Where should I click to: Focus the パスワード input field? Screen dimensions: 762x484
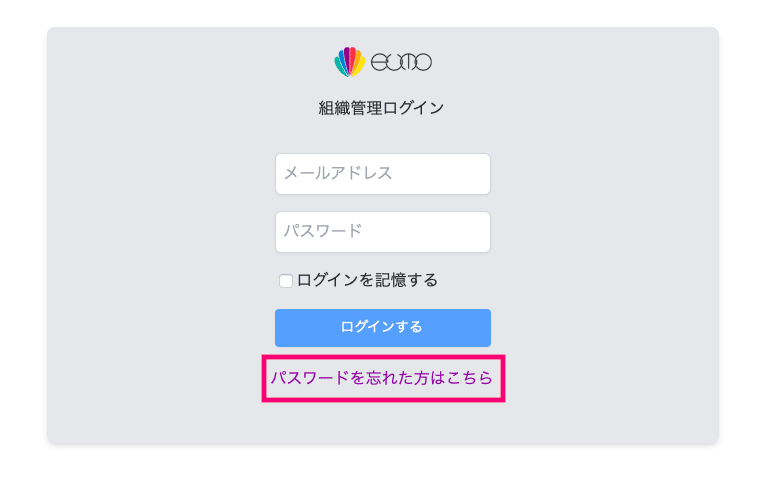(383, 232)
